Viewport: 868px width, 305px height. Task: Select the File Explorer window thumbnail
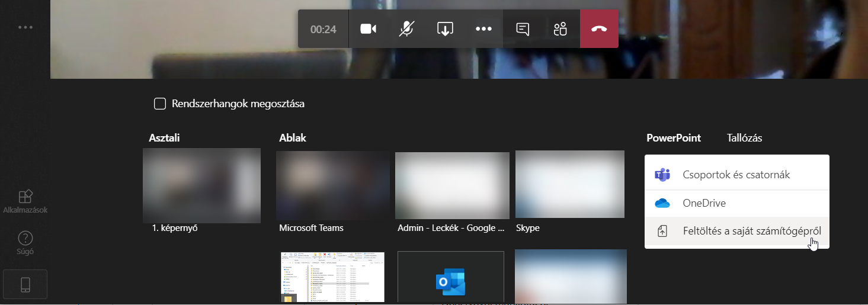click(x=332, y=277)
